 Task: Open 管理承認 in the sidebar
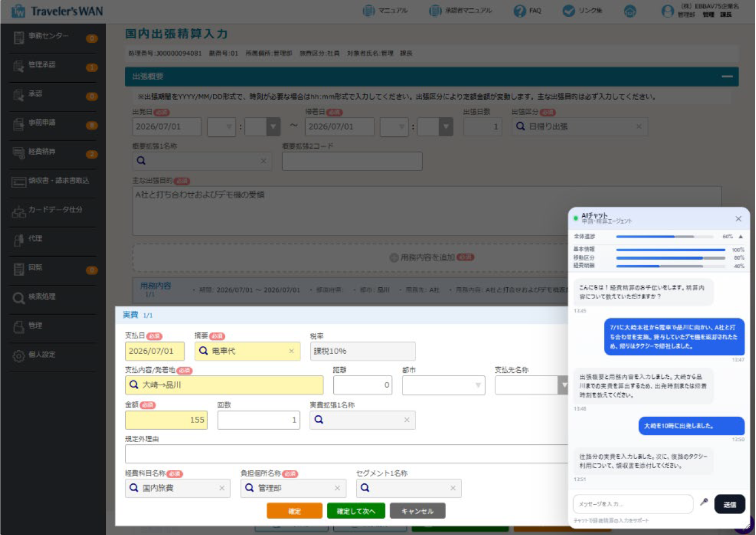click(53, 66)
